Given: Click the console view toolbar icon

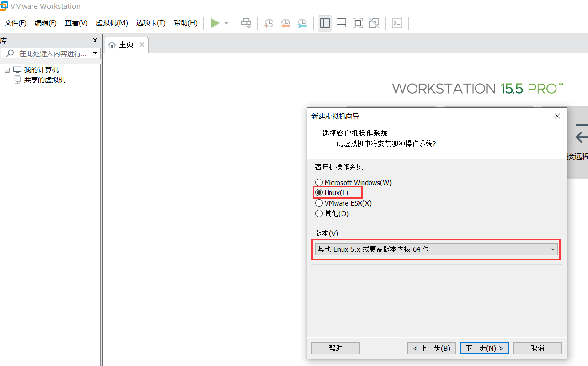Looking at the screenshot, I should tap(397, 23).
